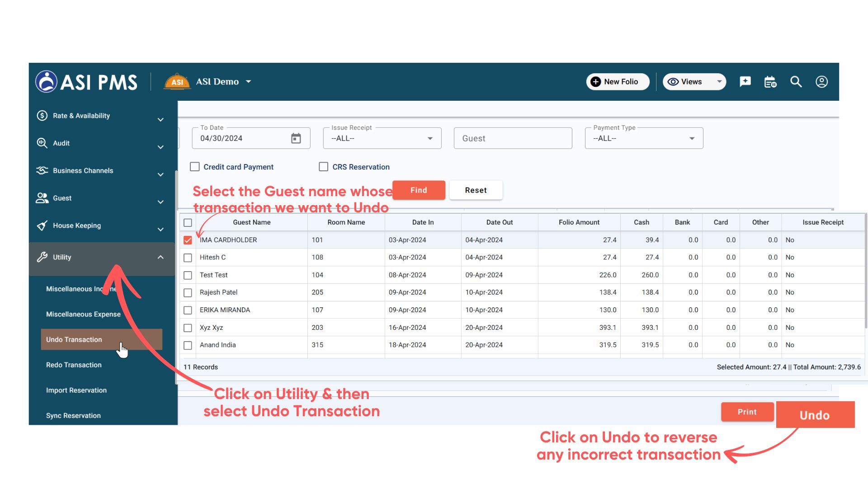Enable the Credit card Payment checkbox
This screenshot has width=868, height=488.
195,167
